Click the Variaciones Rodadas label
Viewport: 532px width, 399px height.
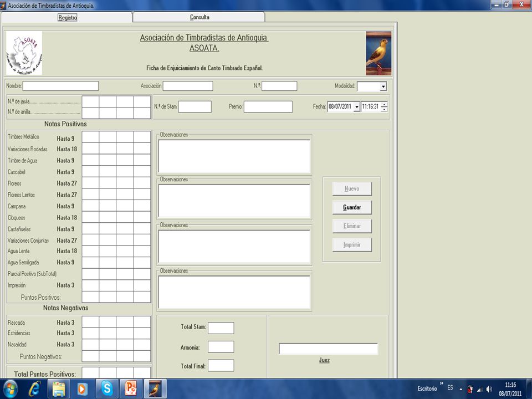(x=28, y=149)
